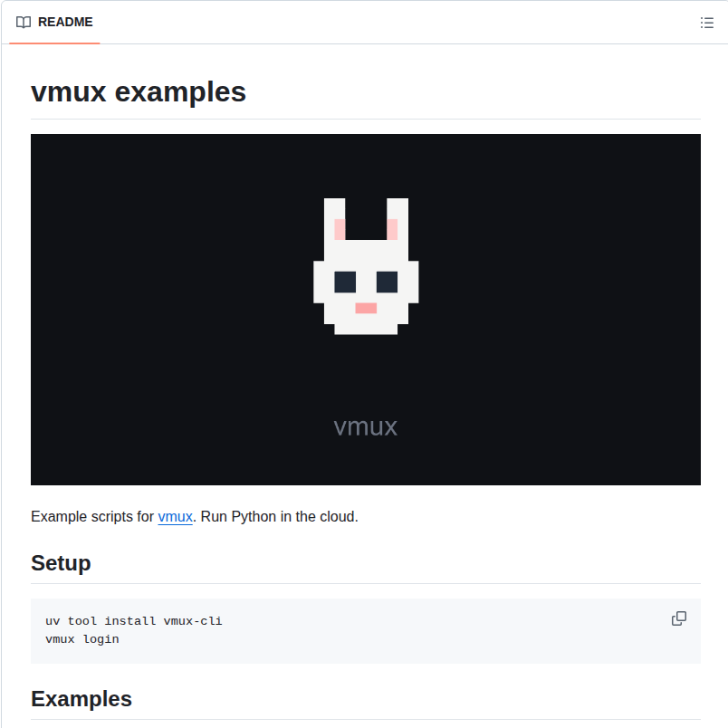The width and height of the screenshot is (728, 728).
Task: Follow the vmux link in the description
Action: (175, 516)
